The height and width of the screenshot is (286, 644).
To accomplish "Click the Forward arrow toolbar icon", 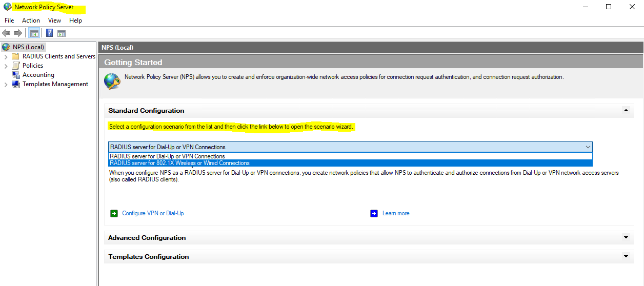I will 17,33.
